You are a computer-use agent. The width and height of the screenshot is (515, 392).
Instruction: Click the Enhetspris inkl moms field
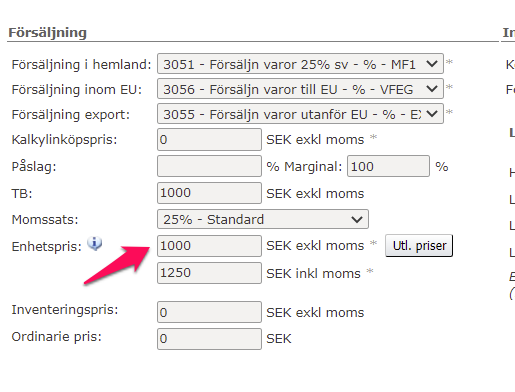(209, 273)
